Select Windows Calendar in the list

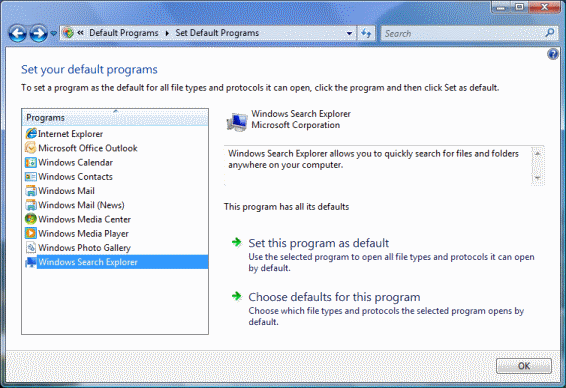click(75, 162)
